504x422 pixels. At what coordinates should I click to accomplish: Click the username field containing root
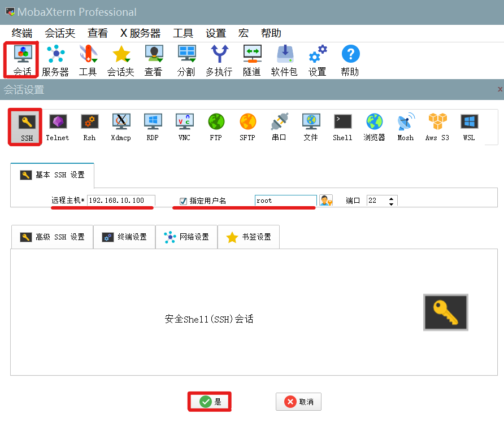286,201
